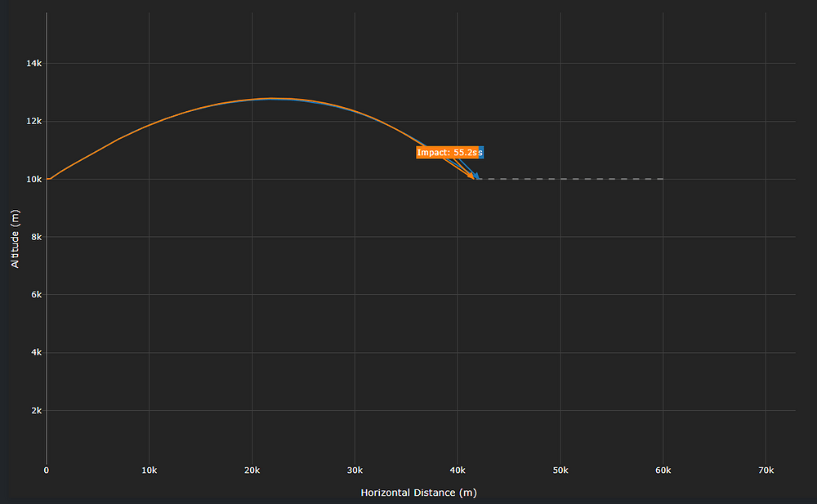This screenshot has height=504, width=817.
Task: Click the gray dashed reference line
Action: [x=572, y=179]
